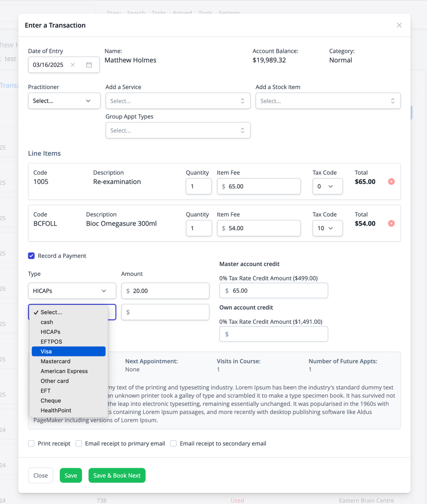427x504 pixels.
Task: Pick HealthPoint from the payment type list
Action: tap(56, 411)
